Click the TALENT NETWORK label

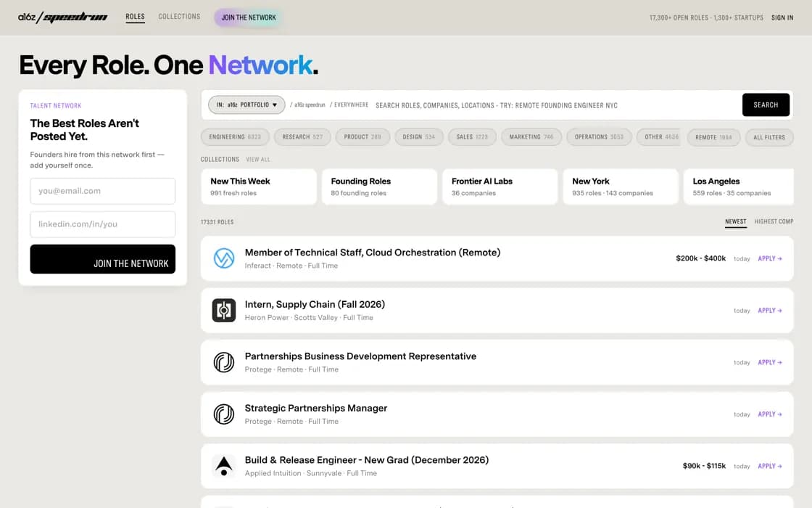(55, 105)
